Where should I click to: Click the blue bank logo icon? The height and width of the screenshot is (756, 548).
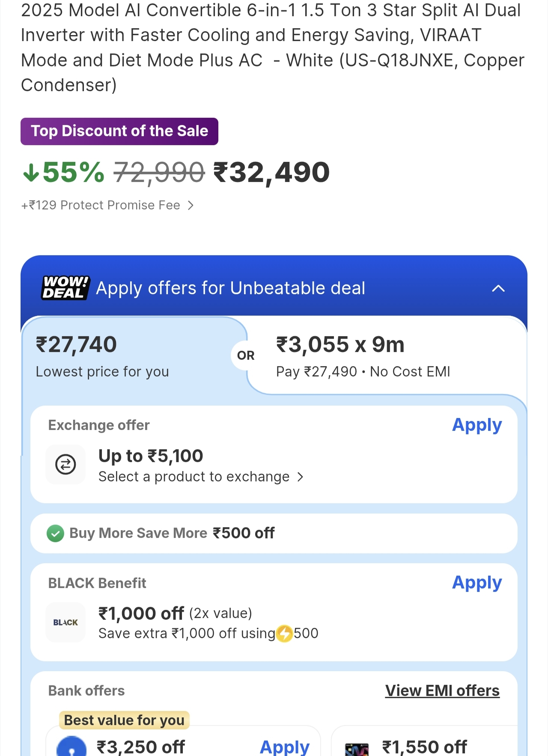[x=71, y=747]
